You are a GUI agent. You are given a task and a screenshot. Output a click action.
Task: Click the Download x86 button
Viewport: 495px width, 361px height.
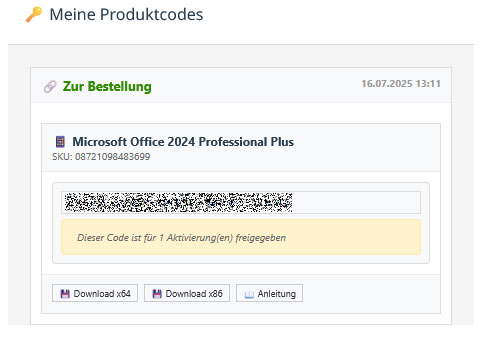[187, 293]
